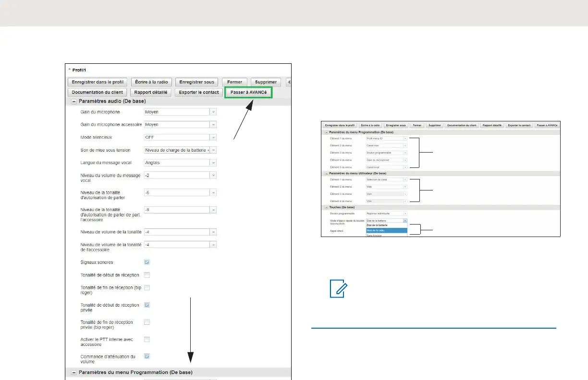Open the Mode silencieux dropdown
The image size is (588, 380).
[x=213, y=137]
